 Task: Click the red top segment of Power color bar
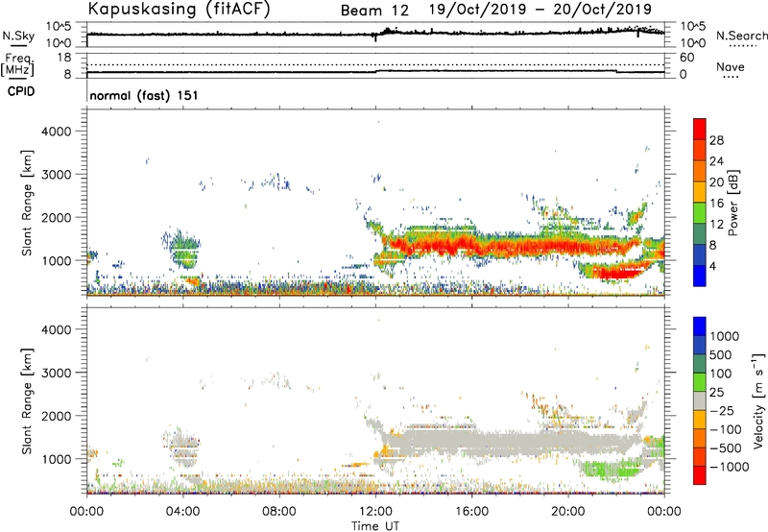pos(700,129)
